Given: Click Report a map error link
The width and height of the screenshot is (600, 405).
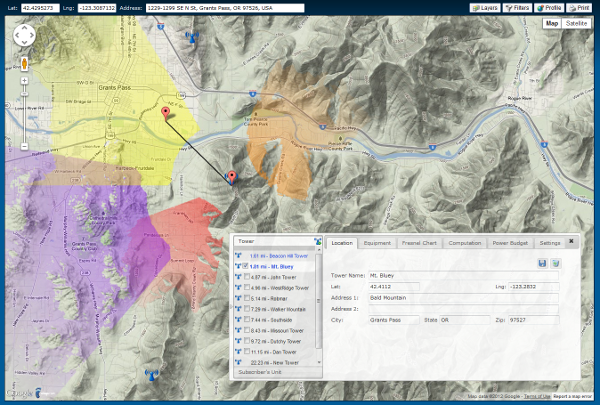Looking at the screenshot, I should point(572,396).
